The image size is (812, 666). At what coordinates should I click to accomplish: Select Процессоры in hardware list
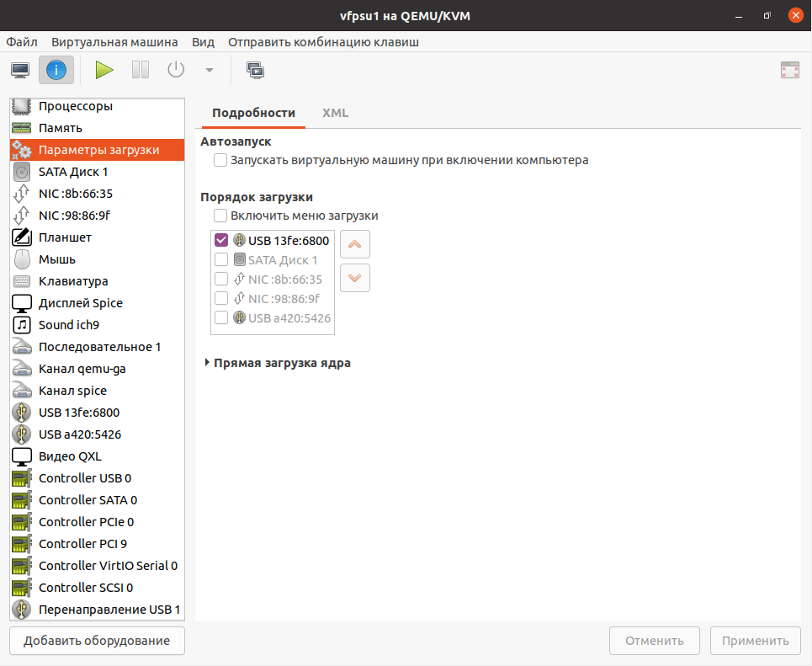98,106
